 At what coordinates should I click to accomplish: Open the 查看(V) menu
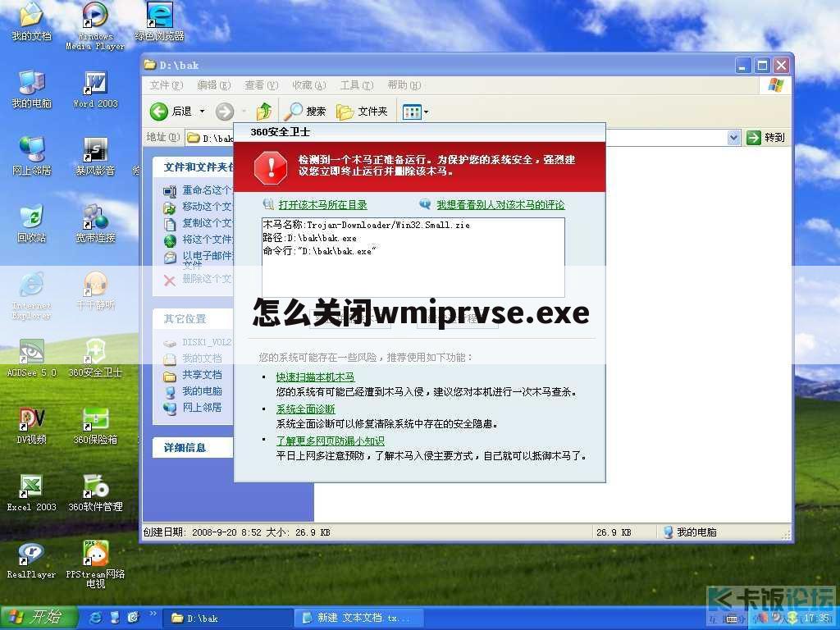[x=262, y=85]
